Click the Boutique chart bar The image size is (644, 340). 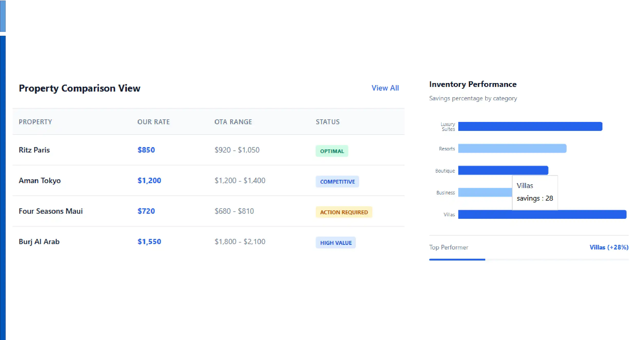[x=503, y=170]
